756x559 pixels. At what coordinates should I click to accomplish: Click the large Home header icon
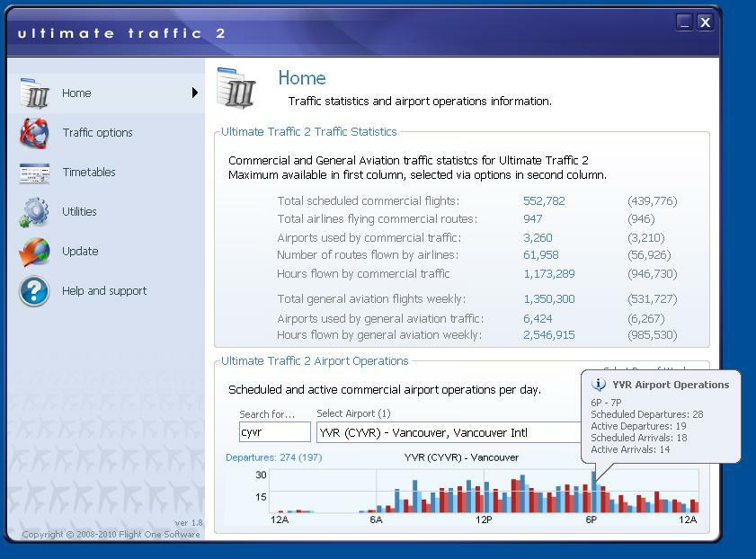[x=236, y=87]
